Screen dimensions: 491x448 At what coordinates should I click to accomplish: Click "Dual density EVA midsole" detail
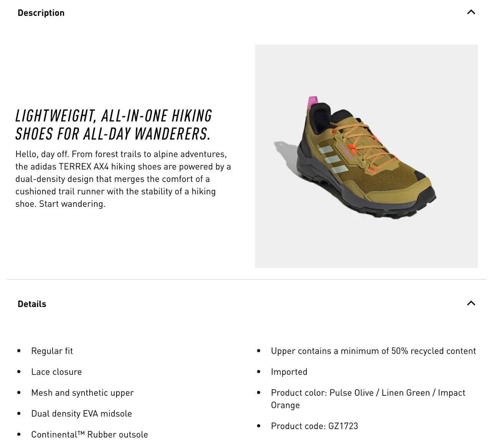pyautogui.click(x=81, y=413)
